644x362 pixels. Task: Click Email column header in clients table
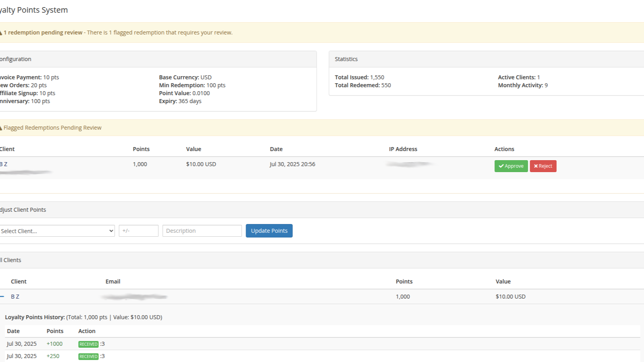click(113, 282)
